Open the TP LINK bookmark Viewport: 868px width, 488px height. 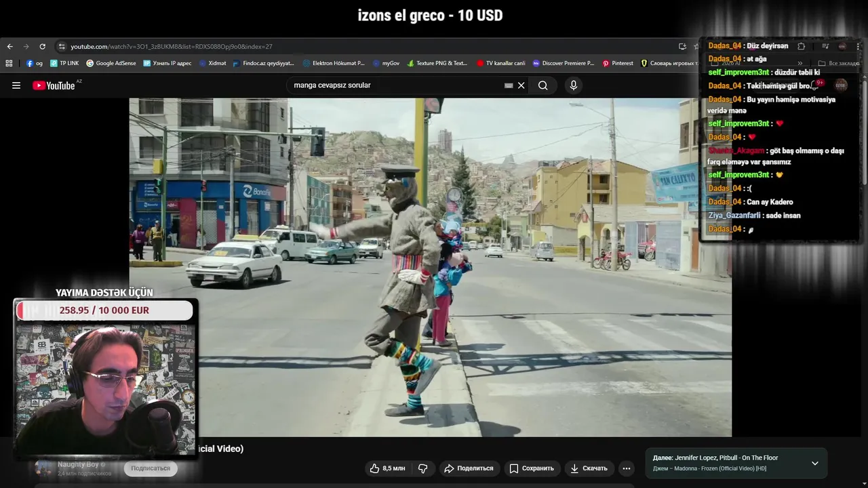tap(64, 63)
